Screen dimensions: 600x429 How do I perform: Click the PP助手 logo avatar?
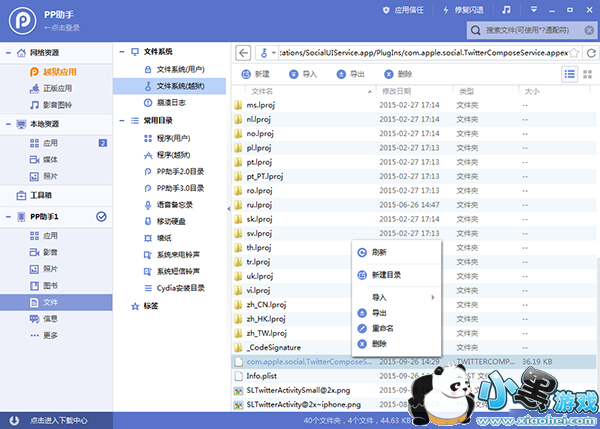[23, 21]
